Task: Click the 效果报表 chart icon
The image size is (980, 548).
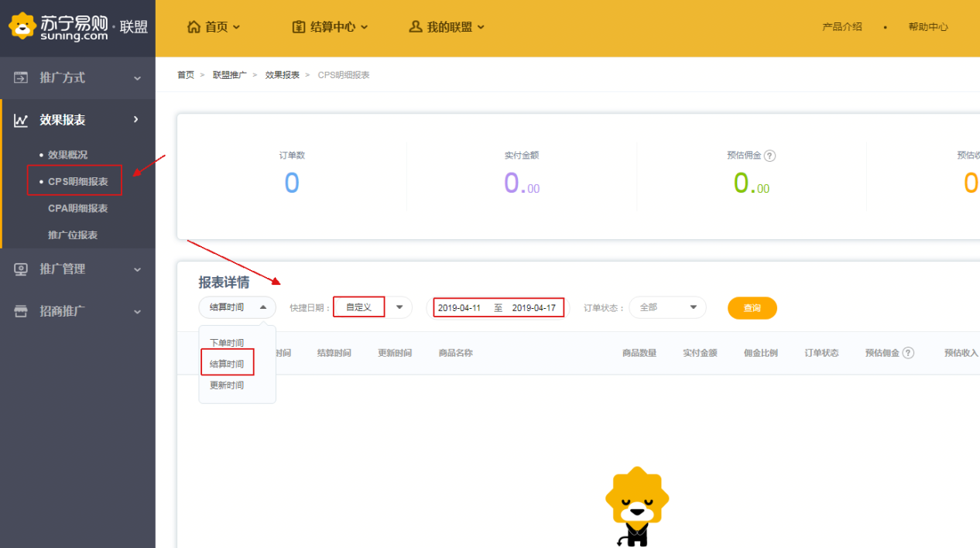Action: (21, 120)
